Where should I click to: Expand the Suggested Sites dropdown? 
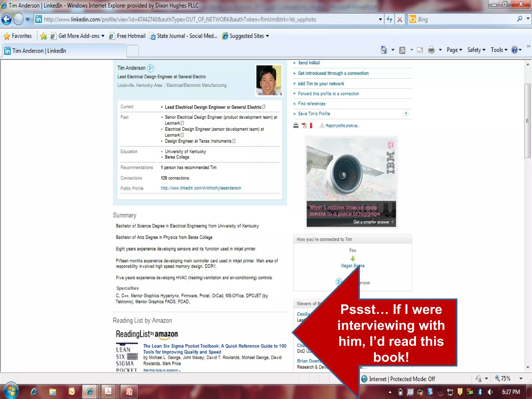[x=268, y=36]
